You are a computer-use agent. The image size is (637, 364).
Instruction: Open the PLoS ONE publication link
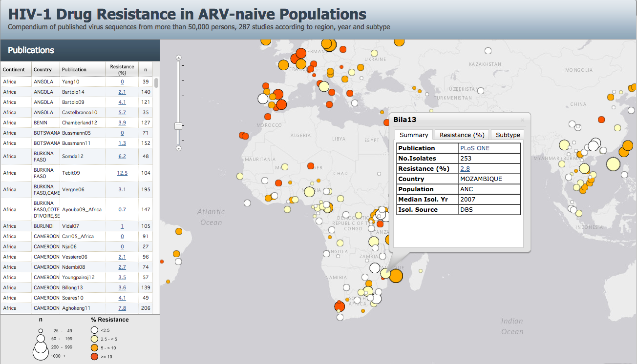pos(474,148)
